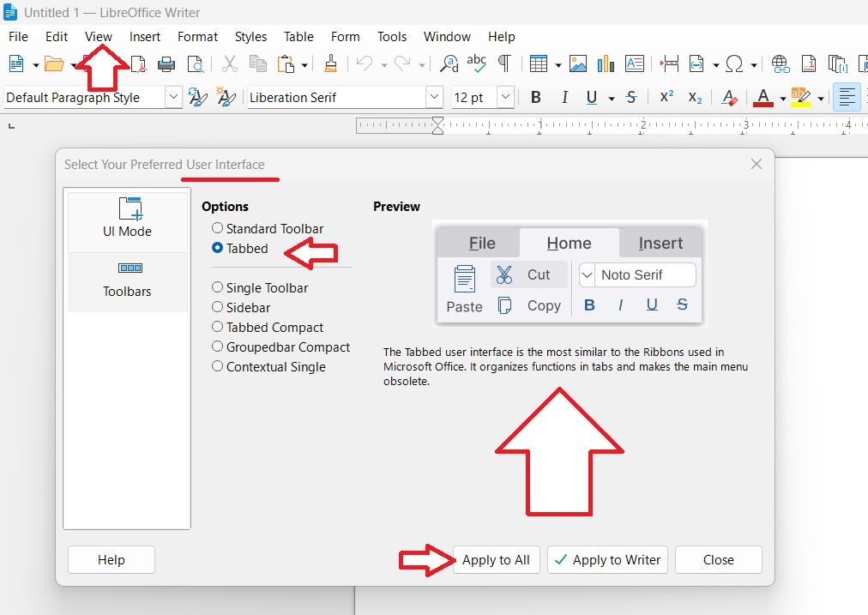Switch to the Toolbars tab
Image resolution: width=868 pixels, height=615 pixels.
pos(127,281)
